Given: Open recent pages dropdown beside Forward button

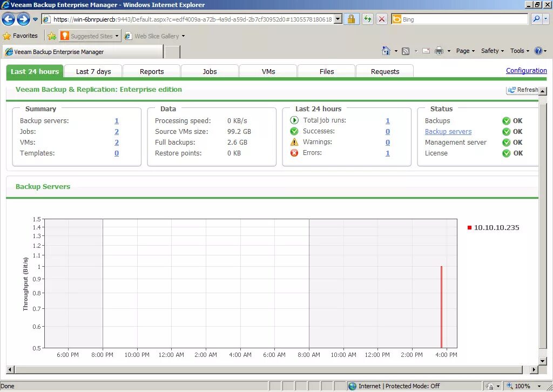Looking at the screenshot, I should pyautogui.click(x=35, y=19).
